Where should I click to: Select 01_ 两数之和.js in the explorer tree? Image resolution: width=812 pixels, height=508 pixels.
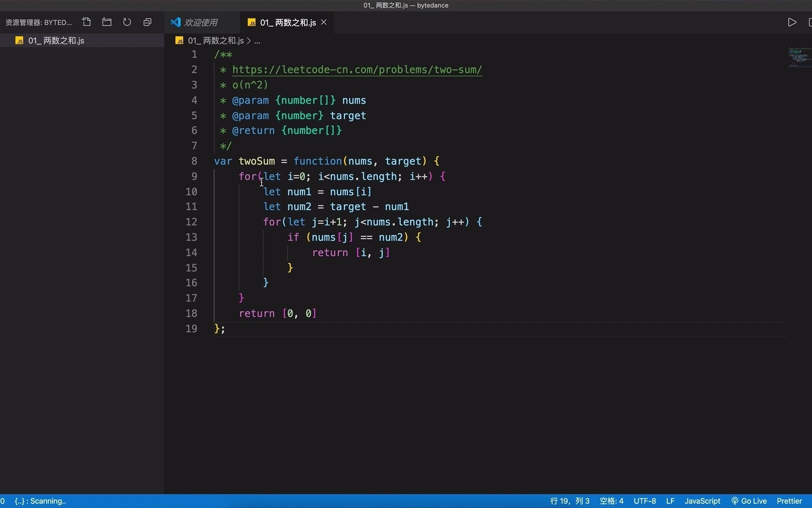coord(82,40)
